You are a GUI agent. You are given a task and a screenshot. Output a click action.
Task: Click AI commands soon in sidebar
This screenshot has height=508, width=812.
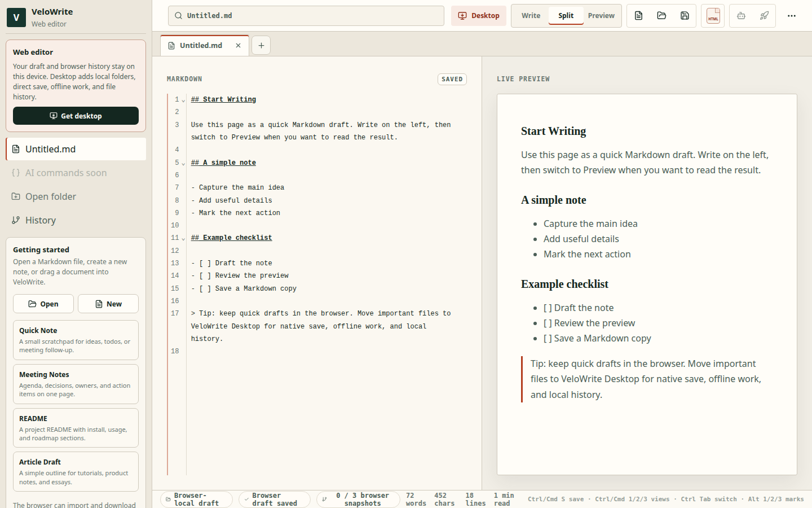click(x=76, y=173)
